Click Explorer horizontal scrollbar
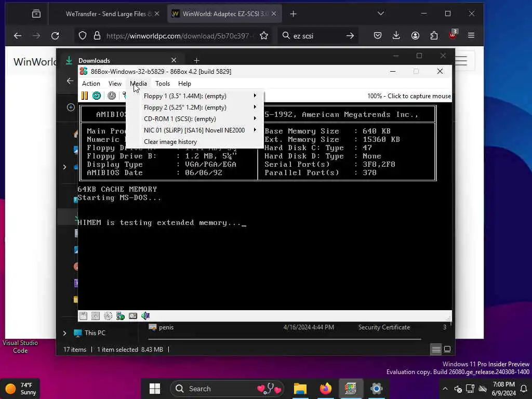532x399 pixels. 284,339
